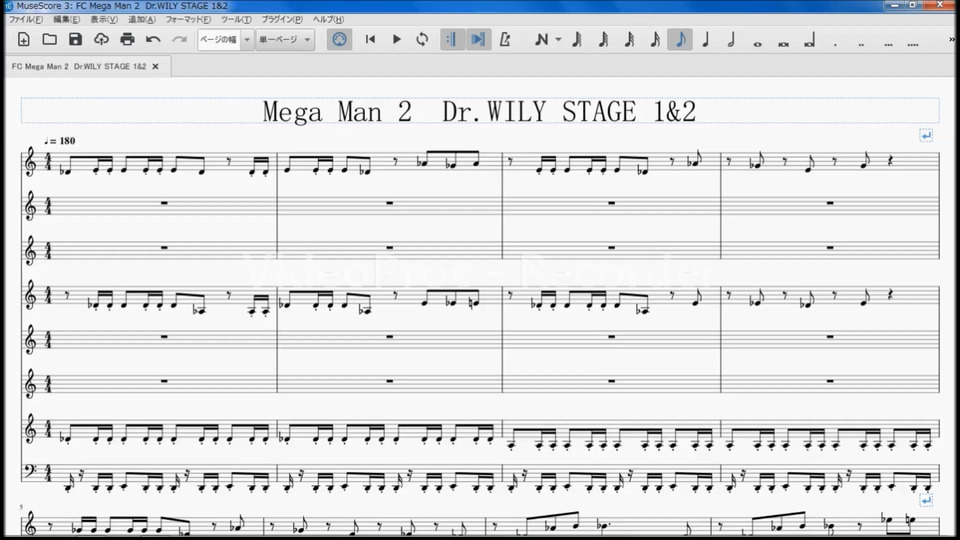The height and width of the screenshot is (540, 960).
Task: Open the ツール(T) menu
Action: pyautogui.click(x=236, y=20)
